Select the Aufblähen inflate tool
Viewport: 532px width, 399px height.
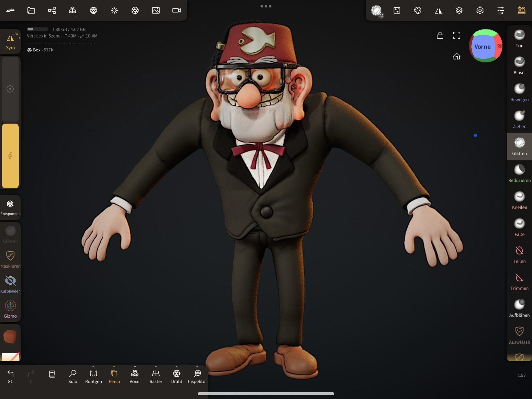(x=519, y=308)
